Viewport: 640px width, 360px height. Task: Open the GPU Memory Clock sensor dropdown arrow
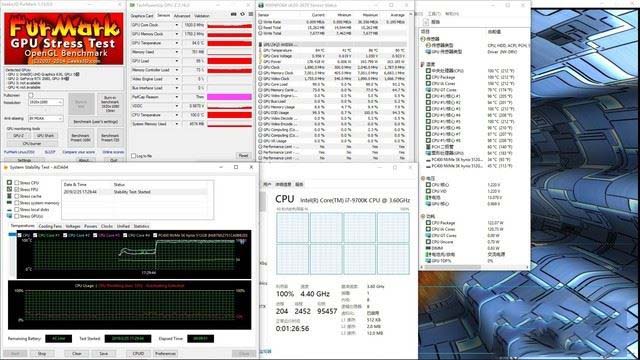tap(177, 34)
